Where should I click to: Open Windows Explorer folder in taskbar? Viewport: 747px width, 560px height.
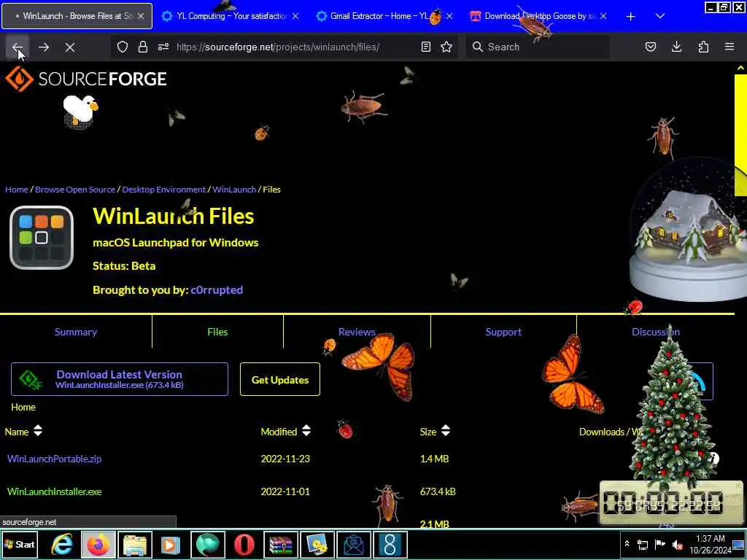pos(135,544)
